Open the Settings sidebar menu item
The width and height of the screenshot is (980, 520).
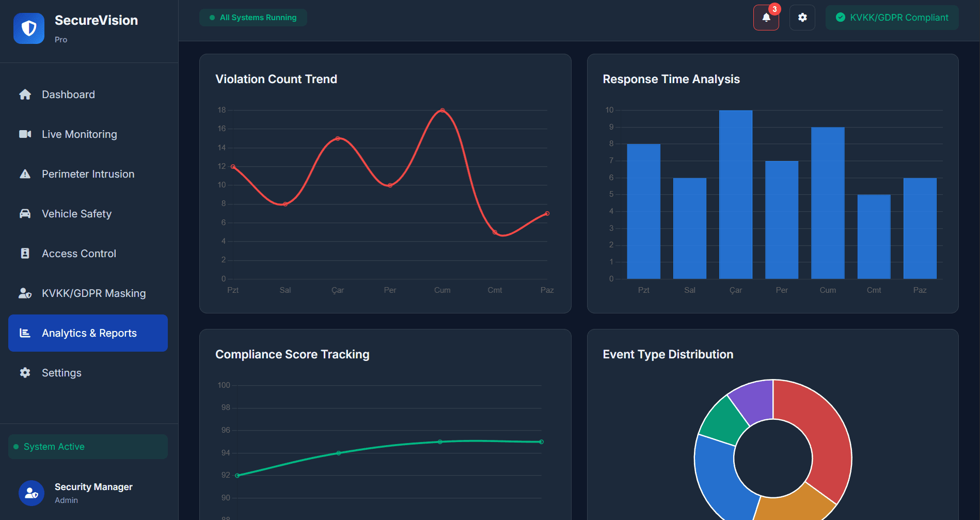coord(61,373)
